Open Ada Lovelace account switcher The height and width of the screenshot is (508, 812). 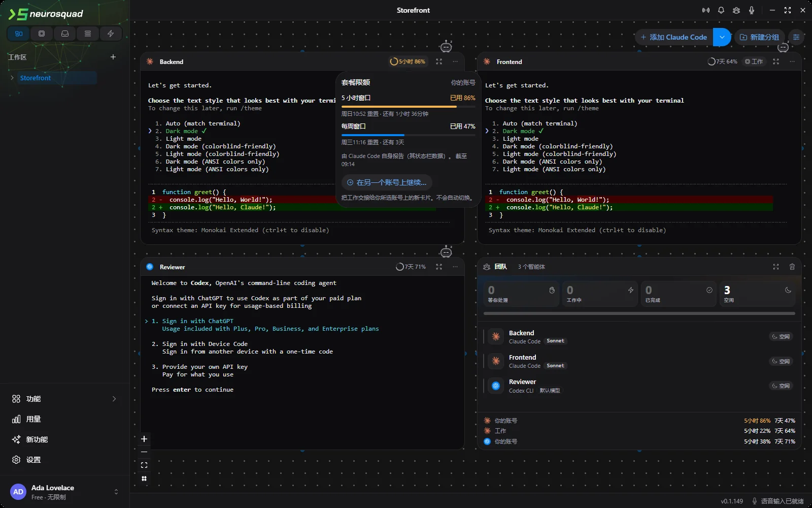pyautogui.click(x=64, y=492)
